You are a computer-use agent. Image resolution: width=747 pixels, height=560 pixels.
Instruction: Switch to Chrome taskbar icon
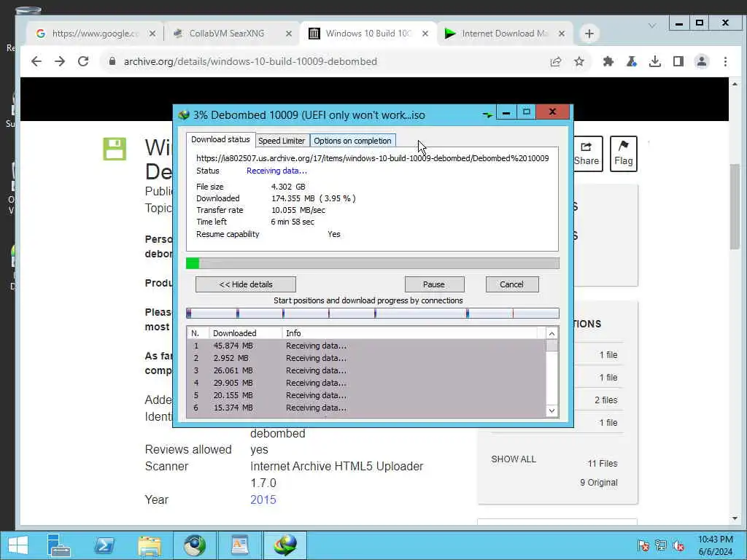click(x=195, y=545)
